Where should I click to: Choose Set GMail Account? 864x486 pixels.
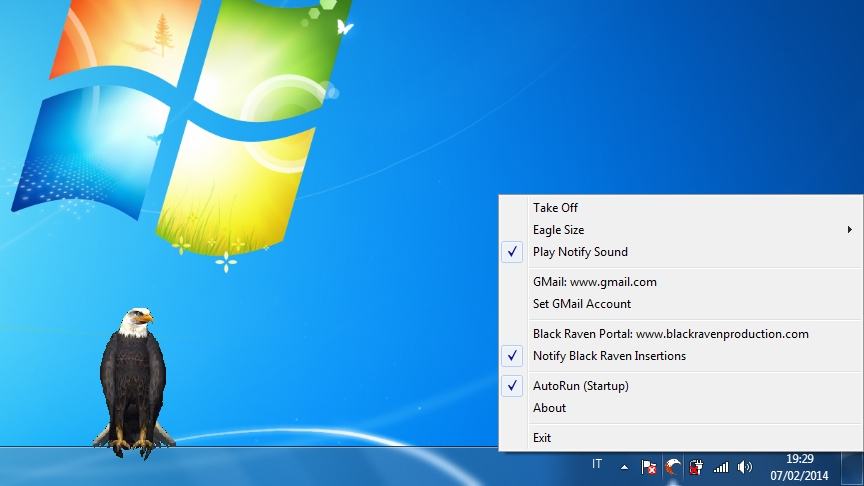tap(681, 304)
